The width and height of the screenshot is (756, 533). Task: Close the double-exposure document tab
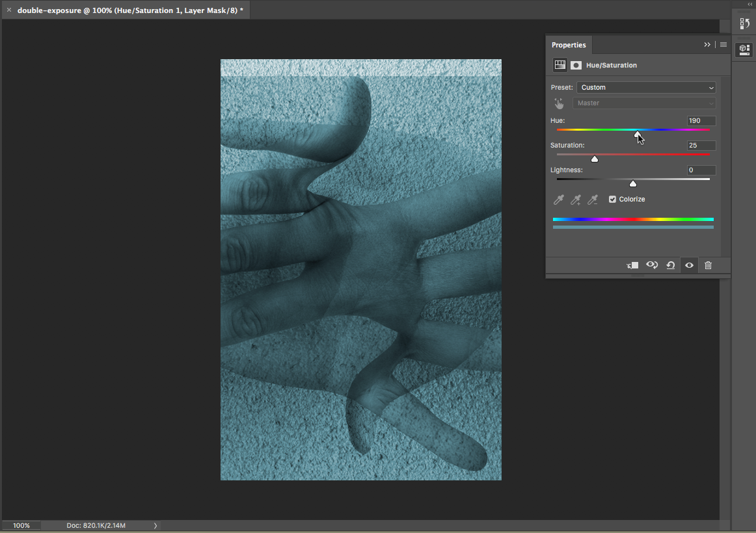9,10
